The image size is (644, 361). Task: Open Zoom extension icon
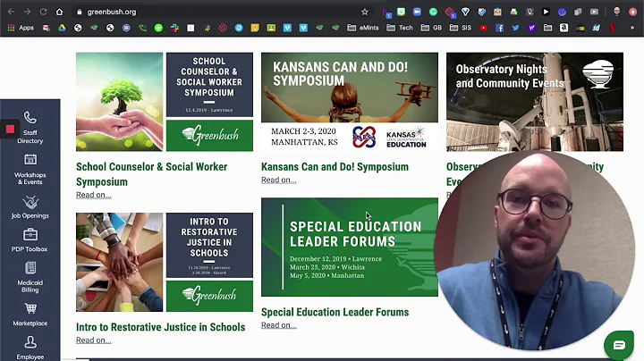point(417,12)
